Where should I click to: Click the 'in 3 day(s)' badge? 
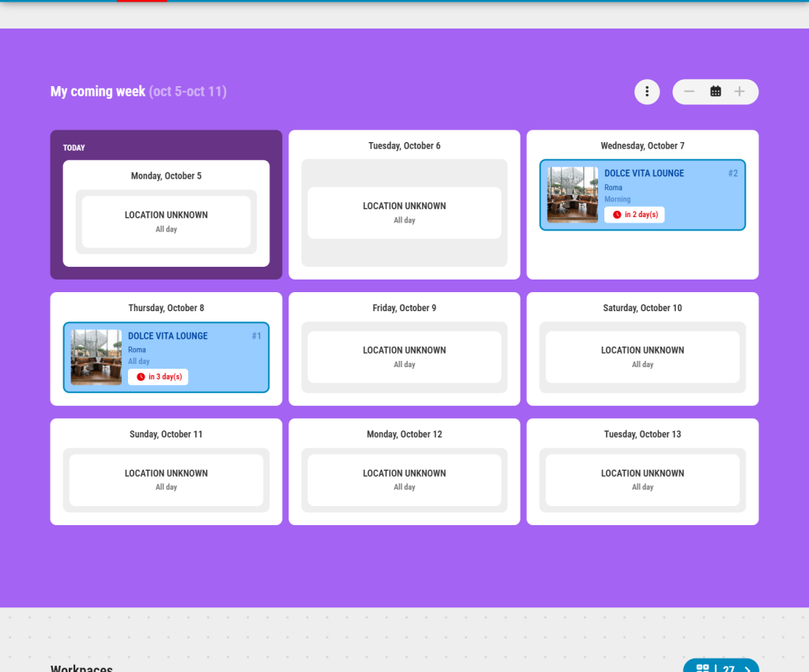pyautogui.click(x=158, y=377)
